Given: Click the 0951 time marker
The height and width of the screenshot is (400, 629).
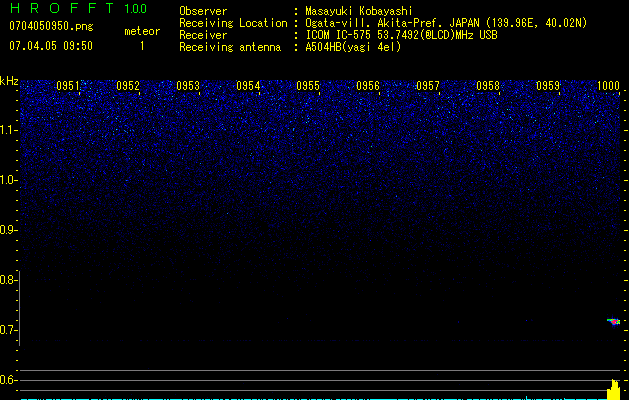Looking at the screenshot, I should coord(68,86).
